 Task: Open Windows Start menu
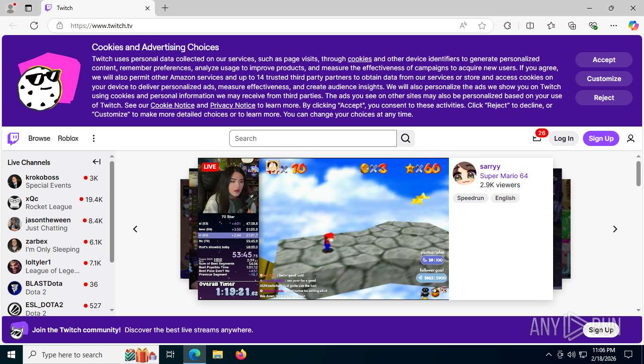coord(11,355)
